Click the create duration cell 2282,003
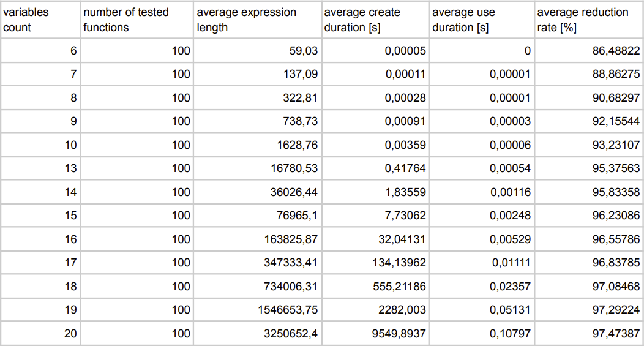This screenshot has height=346, width=644. click(x=375, y=310)
